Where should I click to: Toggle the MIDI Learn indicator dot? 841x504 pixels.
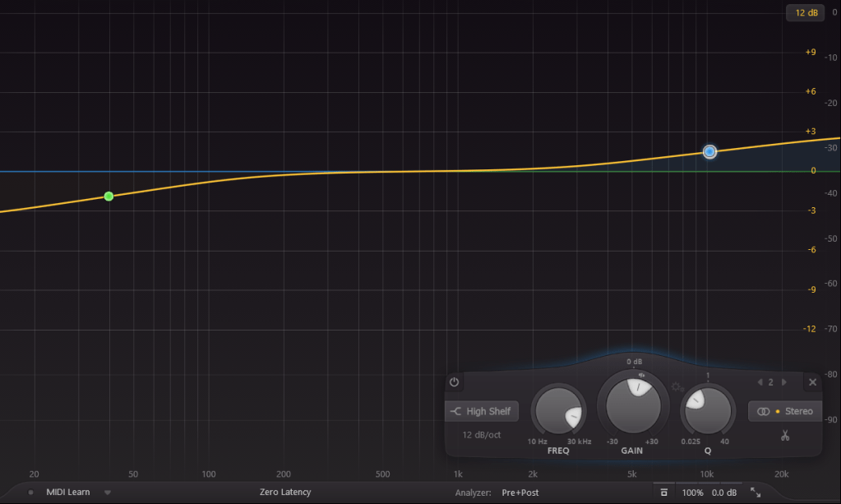point(31,492)
